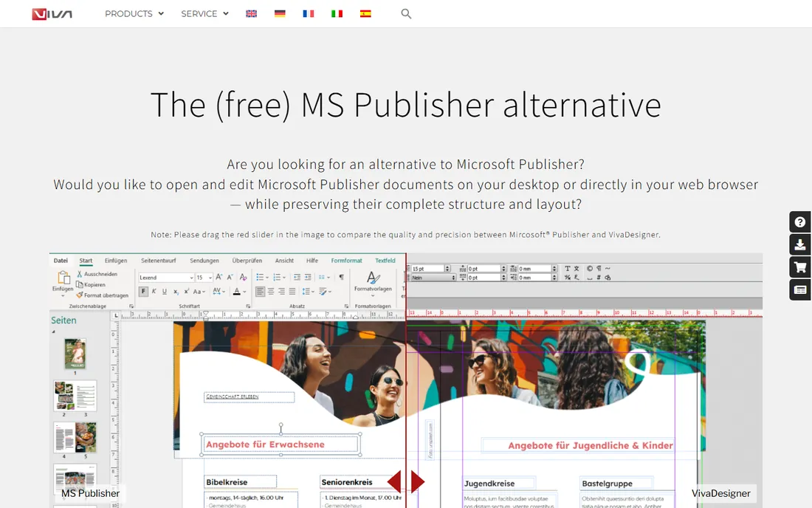Click the Format übertragen paintbrush icon
This screenshot has height=508, width=812.
tap(80, 295)
